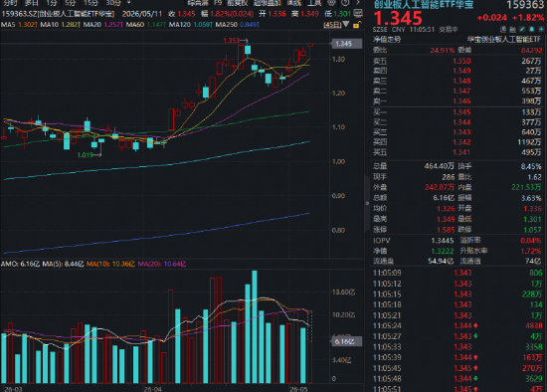Click the 1.345 current price tag on axis
Viewport: 547px width, 392px height.
346,44
